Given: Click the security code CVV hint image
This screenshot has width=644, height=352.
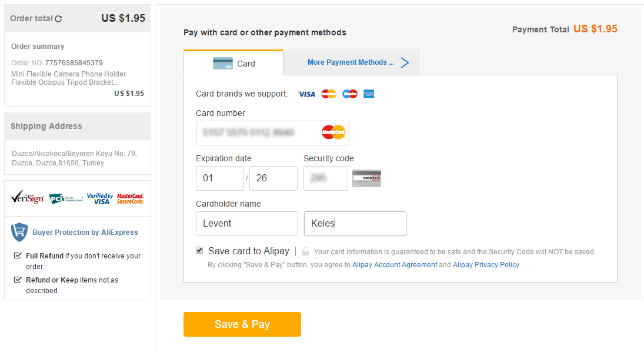Looking at the screenshot, I should coord(366,178).
